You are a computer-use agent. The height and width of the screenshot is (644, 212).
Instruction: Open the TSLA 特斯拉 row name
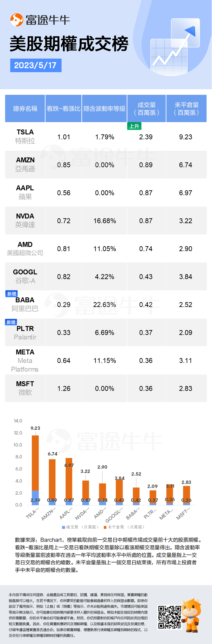click(x=25, y=137)
